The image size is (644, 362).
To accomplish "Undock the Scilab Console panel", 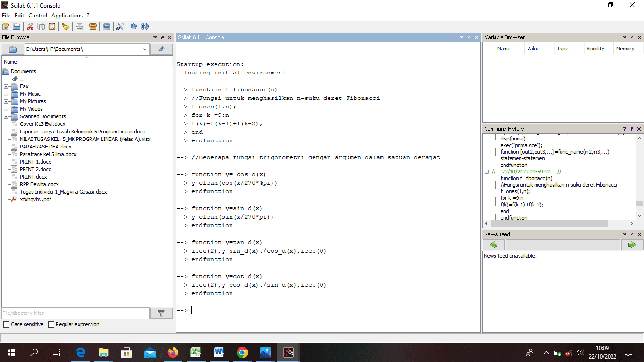I will pos(469,37).
